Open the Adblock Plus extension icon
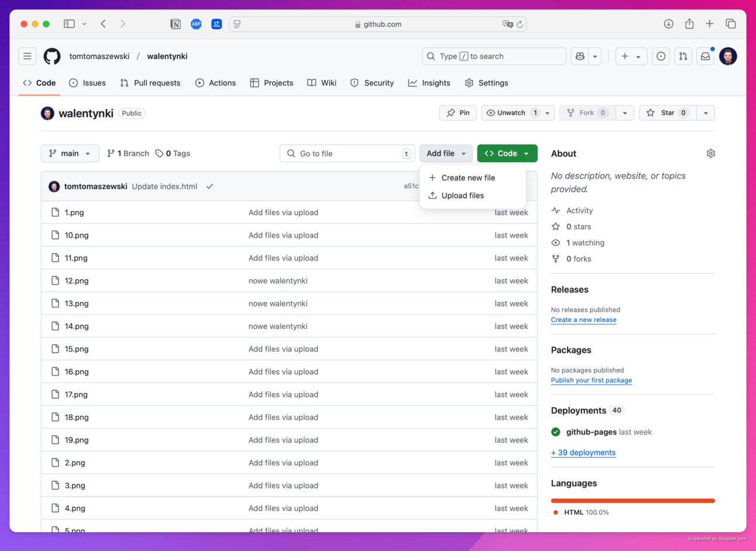756x551 pixels. (x=196, y=24)
